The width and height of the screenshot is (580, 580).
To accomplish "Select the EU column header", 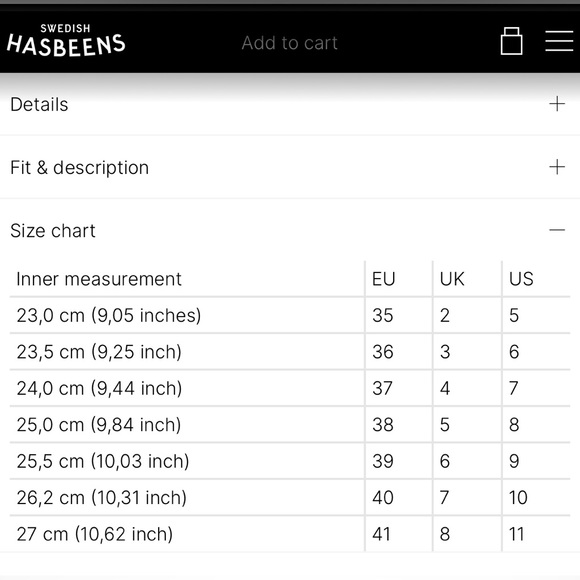I will (384, 279).
